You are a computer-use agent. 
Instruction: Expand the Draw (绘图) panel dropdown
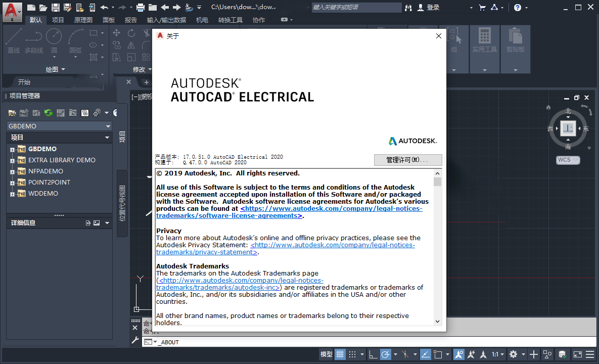[x=56, y=69]
